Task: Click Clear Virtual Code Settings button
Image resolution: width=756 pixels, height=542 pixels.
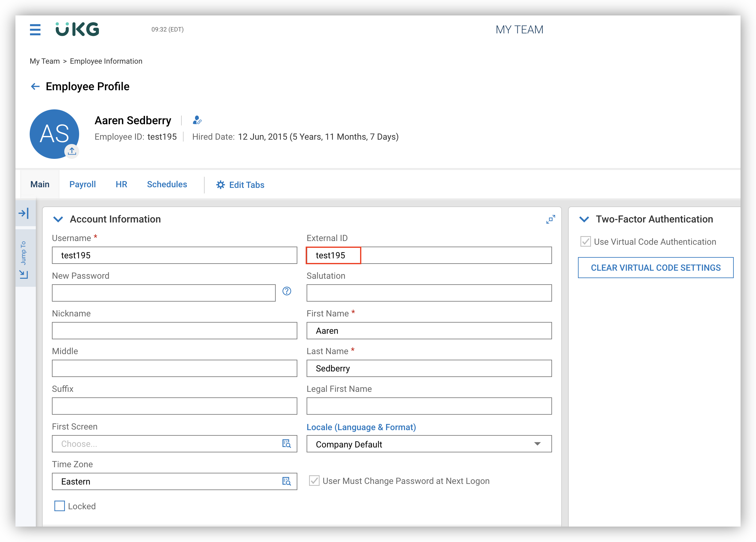Action: tap(655, 268)
